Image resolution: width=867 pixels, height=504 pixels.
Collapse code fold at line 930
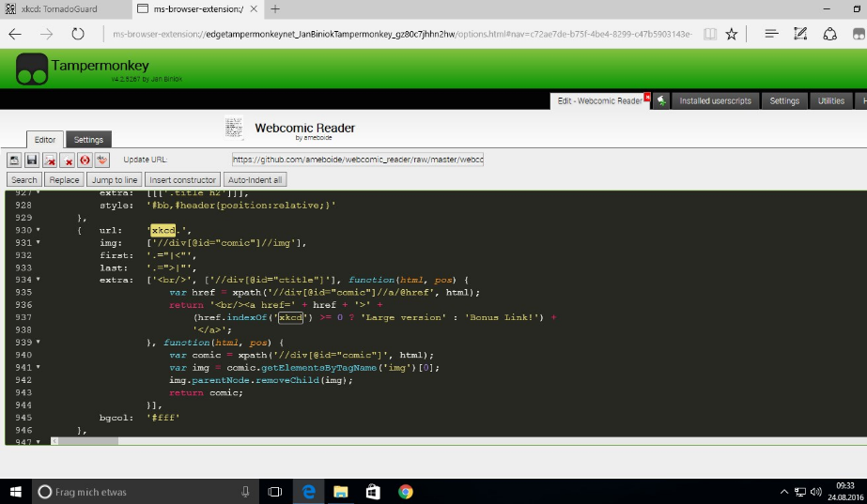pyautogui.click(x=39, y=230)
